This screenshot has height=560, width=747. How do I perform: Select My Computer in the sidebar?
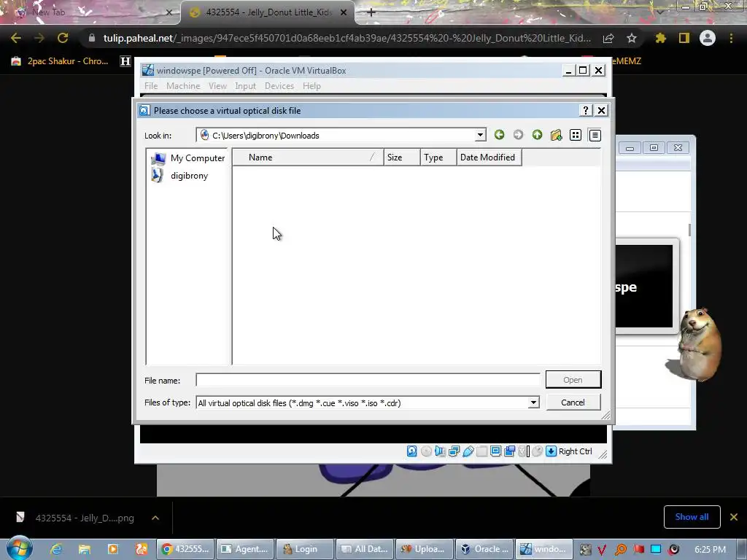pyautogui.click(x=188, y=158)
